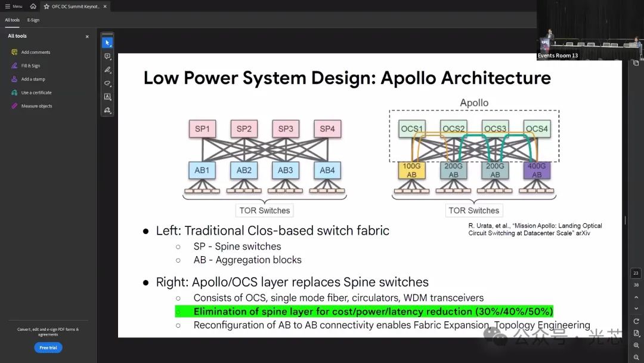Click the Free trial button
The image size is (644, 363).
pos(48,348)
